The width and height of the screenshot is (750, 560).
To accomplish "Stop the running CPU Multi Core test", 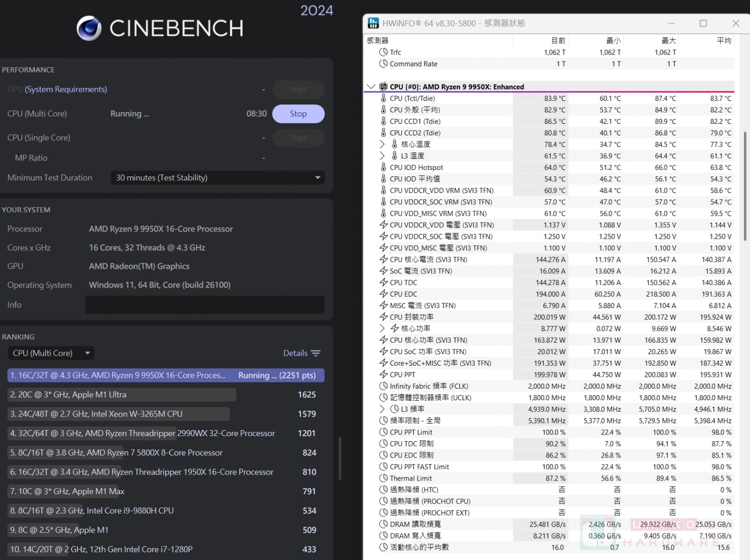I will (x=298, y=114).
